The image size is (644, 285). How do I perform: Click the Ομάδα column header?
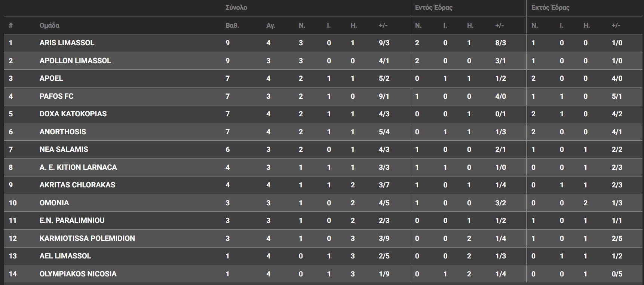click(x=49, y=25)
